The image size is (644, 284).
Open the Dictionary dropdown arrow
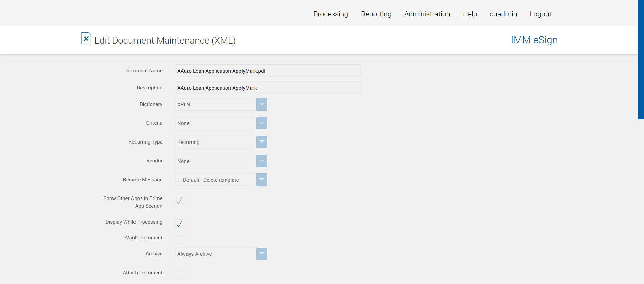tap(262, 104)
